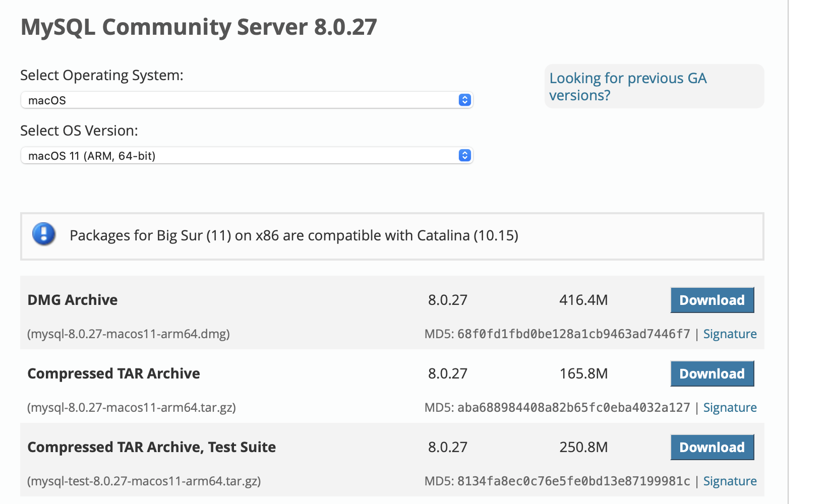Open Signature link for DMG Archive
Viewport: 830px width, 504px height.
tap(730, 334)
